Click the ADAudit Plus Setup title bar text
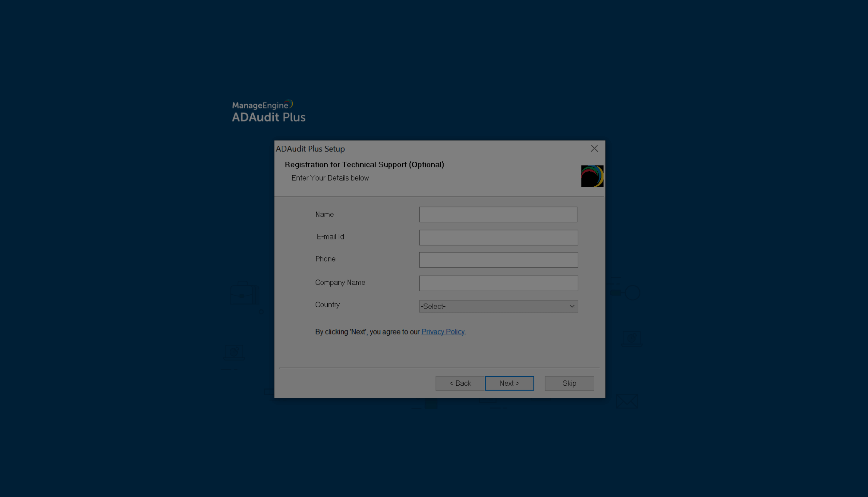 coord(310,149)
